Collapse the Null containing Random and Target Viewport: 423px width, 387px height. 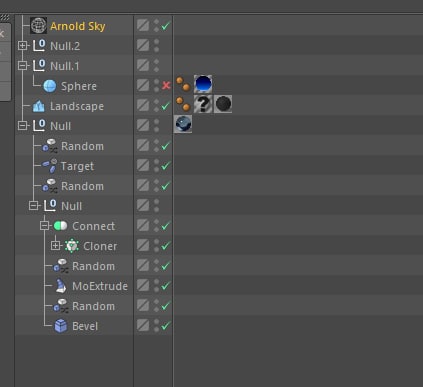click(x=23, y=126)
